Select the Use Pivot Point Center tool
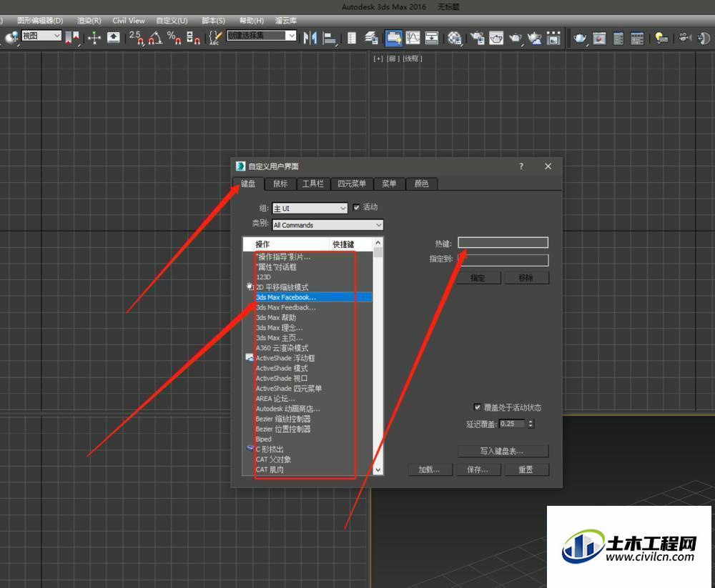Screen dimensions: 715x588 pos(72,37)
